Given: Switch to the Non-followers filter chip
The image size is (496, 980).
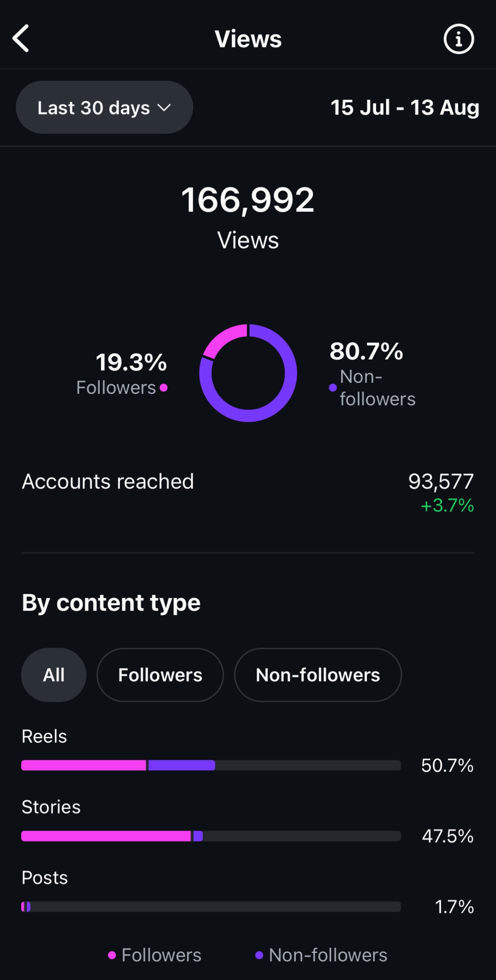Looking at the screenshot, I should click(318, 675).
